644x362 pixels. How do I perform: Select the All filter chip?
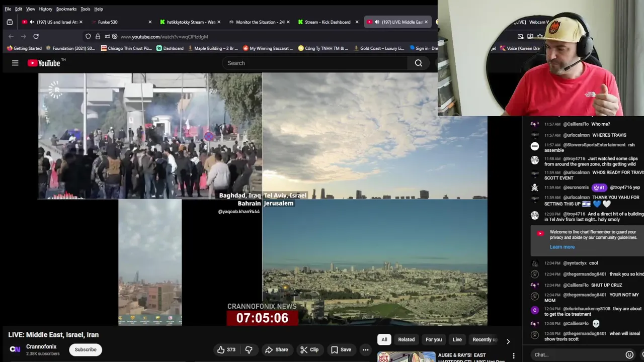(384, 339)
